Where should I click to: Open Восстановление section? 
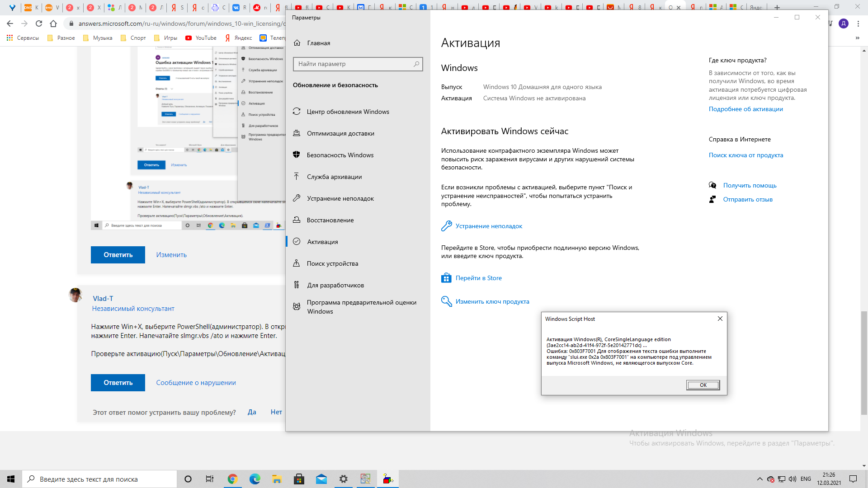330,220
